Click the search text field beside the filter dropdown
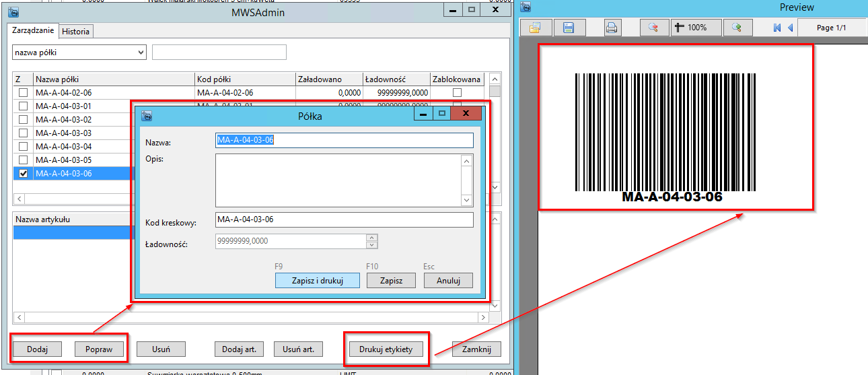Screen dimensions: 868x375 pos(219,52)
